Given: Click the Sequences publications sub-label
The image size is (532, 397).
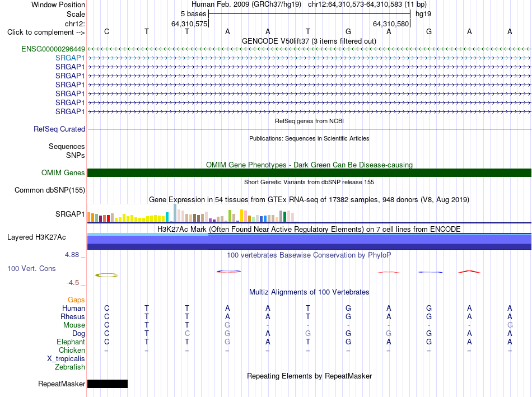Looking at the screenshot, I should pos(67,146).
